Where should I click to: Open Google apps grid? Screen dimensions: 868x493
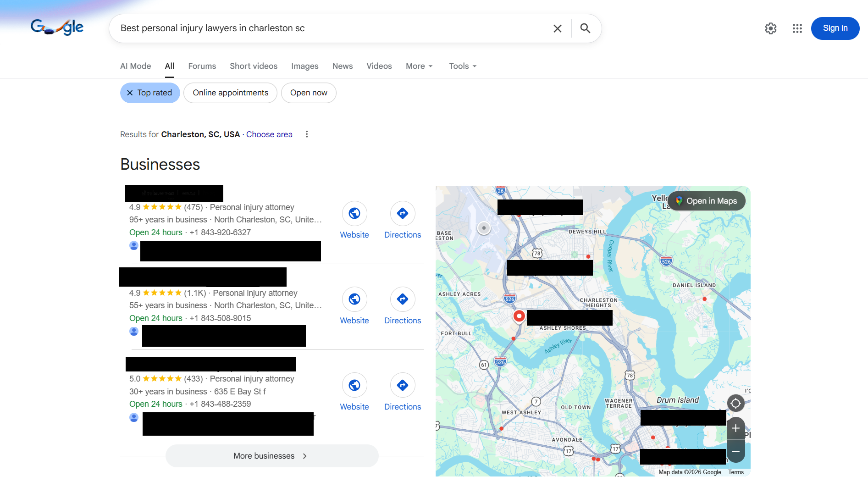(797, 28)
